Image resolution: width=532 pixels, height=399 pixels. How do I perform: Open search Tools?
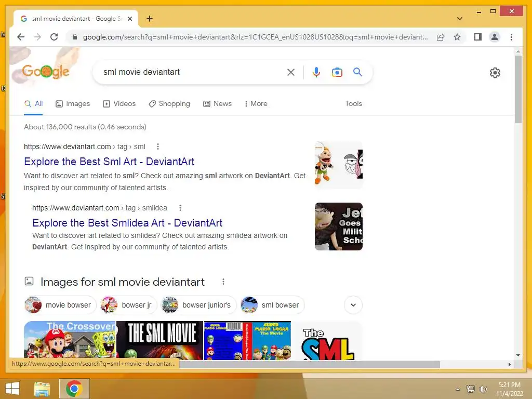coord(353,104)
